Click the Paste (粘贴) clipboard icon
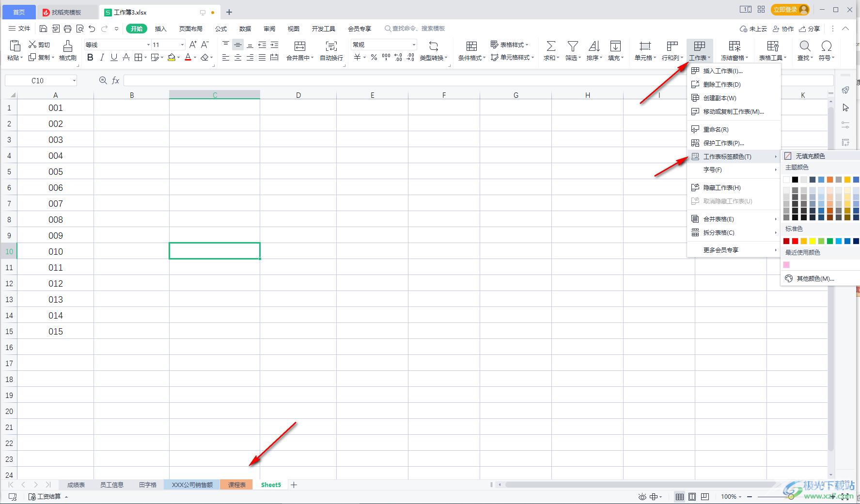Screen dimensions: 860x504 click(x=15, y=46)
